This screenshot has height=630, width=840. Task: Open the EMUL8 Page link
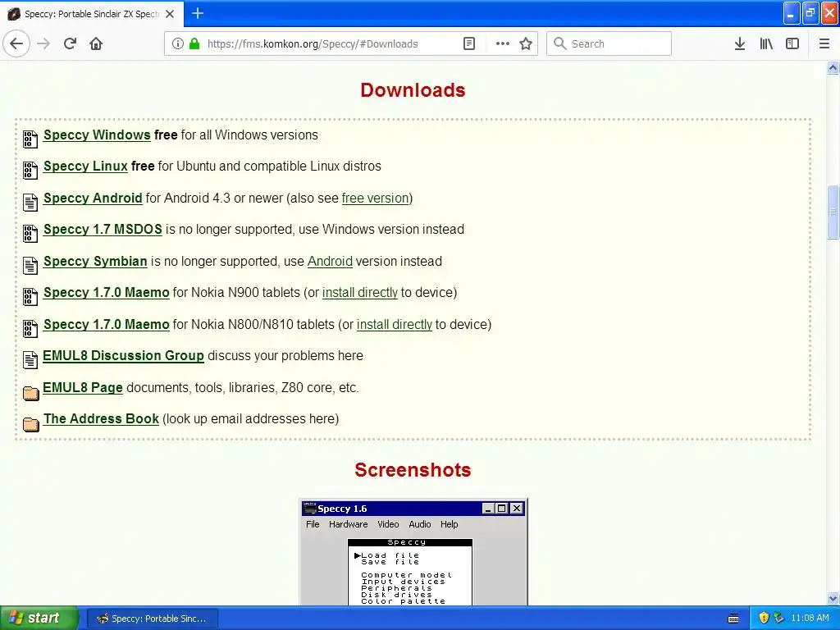83,388
